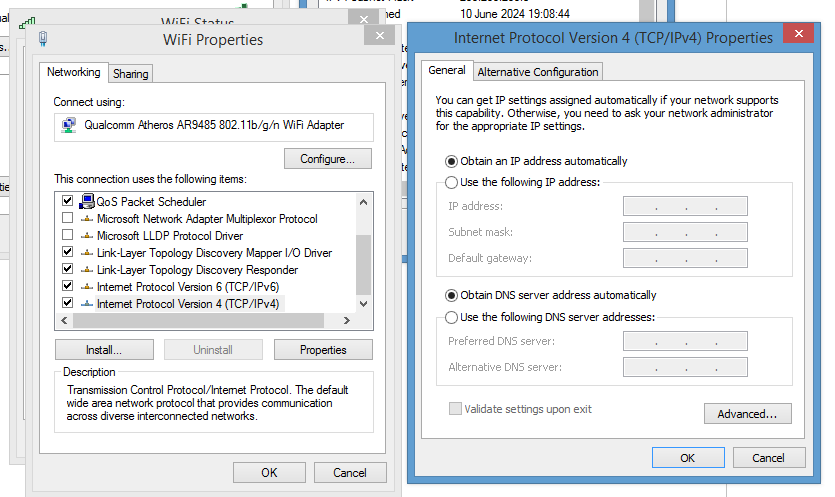The width and height of the screenshot is (835, 497).
Task: Click the Internet Protocol Version 6 icon
Action: (87, 287)
